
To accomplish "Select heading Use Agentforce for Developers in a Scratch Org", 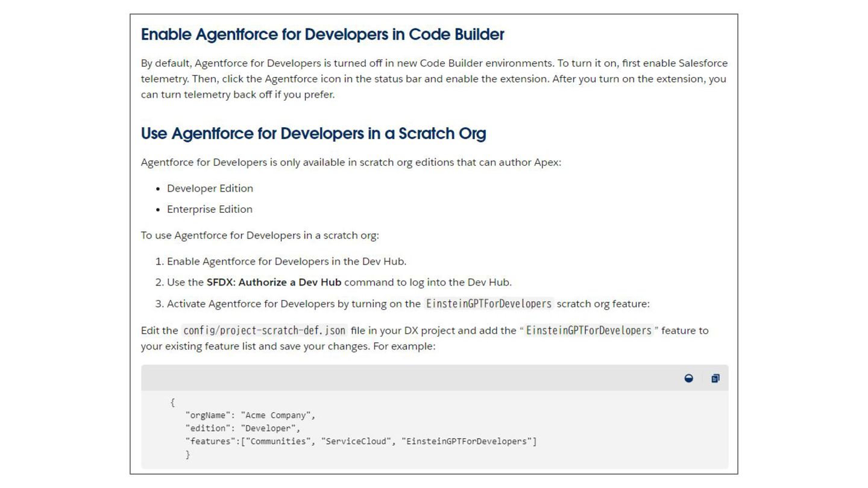I will (313, 133).
